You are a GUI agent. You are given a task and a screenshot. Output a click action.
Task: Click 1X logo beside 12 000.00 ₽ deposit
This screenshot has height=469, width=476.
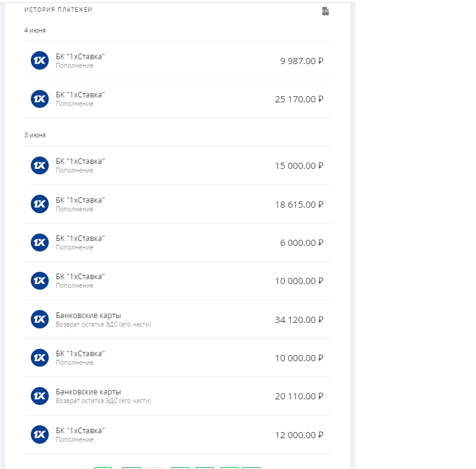click(x=39, y=434)
